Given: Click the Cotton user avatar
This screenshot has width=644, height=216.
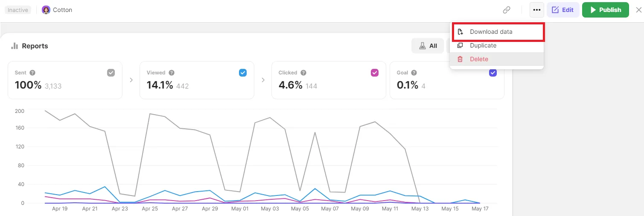Looking at the screenshot, I should point(46,10).
